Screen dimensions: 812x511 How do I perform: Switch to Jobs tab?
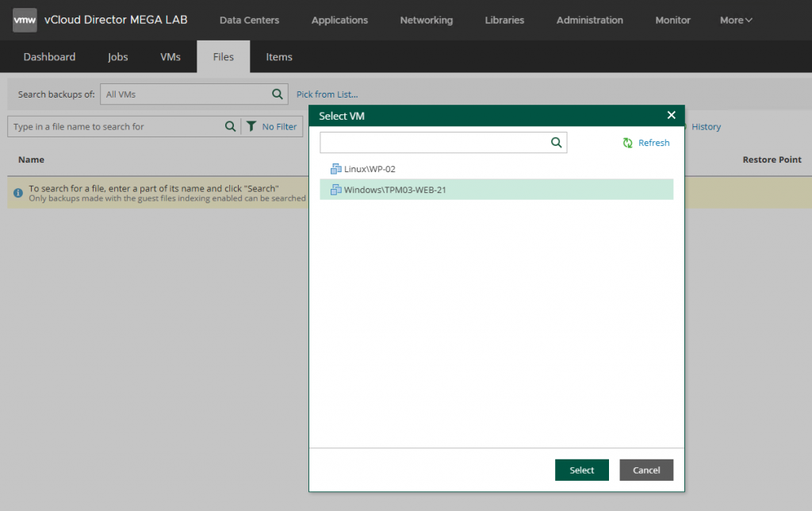click(x=117, y=57)
